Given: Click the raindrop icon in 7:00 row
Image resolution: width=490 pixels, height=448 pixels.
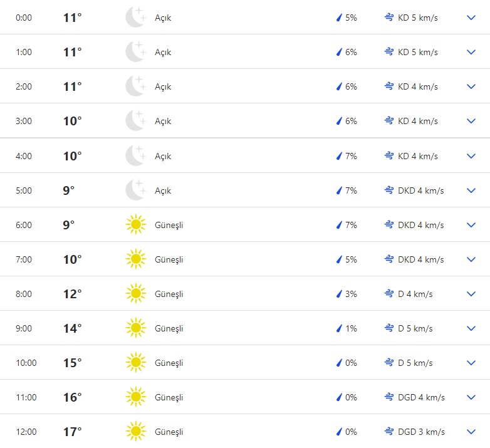Looking at the screenshot, I should point(340,259).
